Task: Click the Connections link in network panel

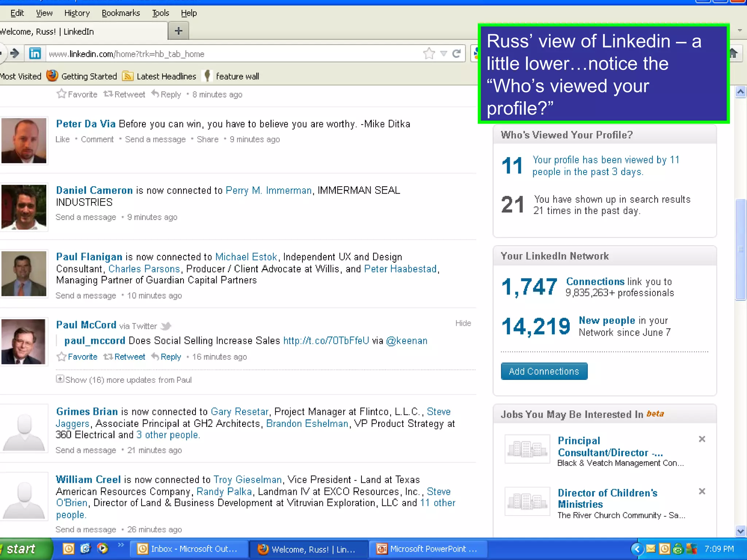Action: click(595, 281)
